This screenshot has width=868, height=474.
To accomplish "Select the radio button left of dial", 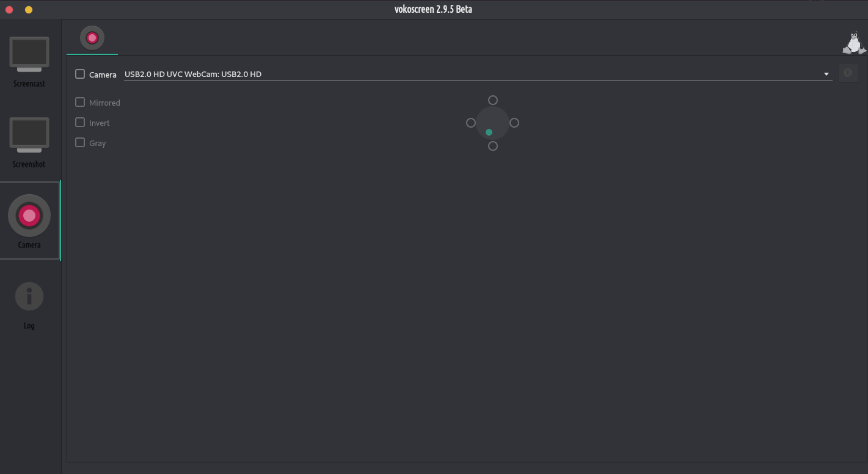I will (471, 123).
